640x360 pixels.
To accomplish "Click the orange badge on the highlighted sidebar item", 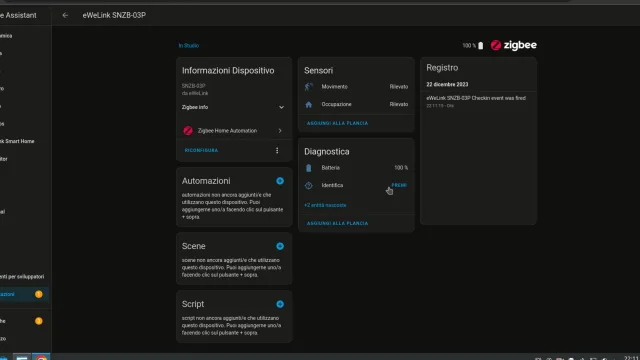I will [39, 294].
